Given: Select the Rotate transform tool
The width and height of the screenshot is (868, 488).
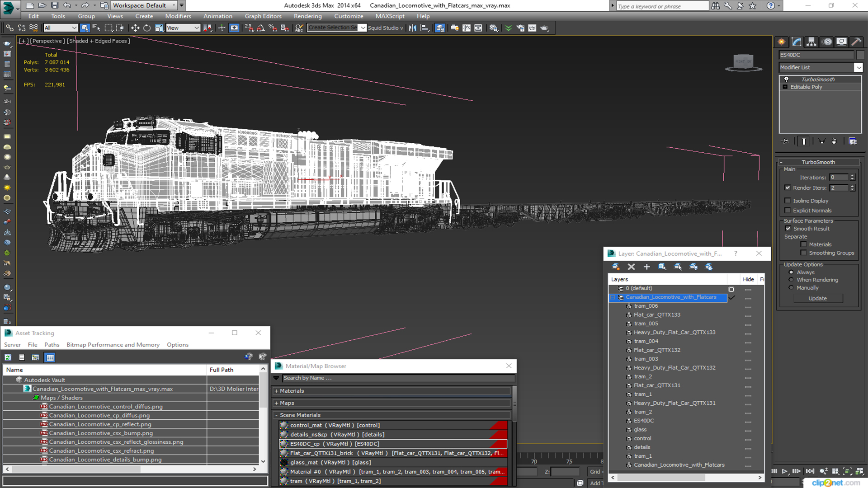Looking at the screenshot, I should coord(147,28).
